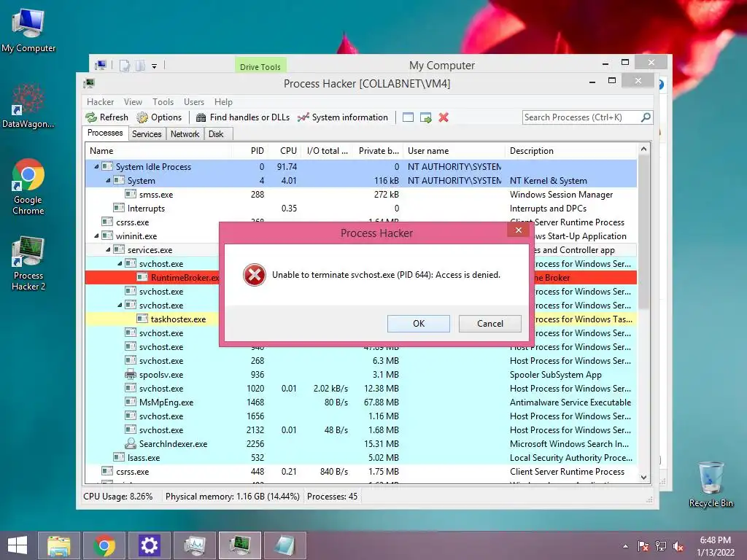Select the lsass.exe process
The image size is (747, 560).
360,457
